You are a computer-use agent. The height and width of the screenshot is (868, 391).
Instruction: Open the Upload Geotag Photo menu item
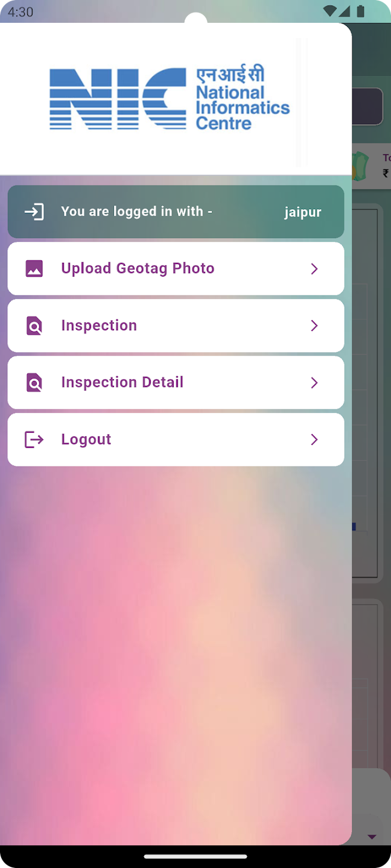(138, 269)
